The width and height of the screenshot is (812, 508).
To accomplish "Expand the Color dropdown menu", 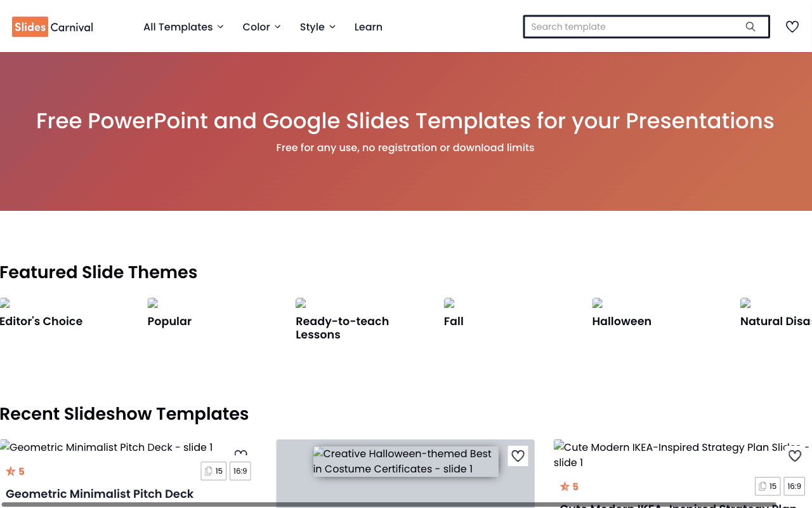I will click(x=261, y=27).
